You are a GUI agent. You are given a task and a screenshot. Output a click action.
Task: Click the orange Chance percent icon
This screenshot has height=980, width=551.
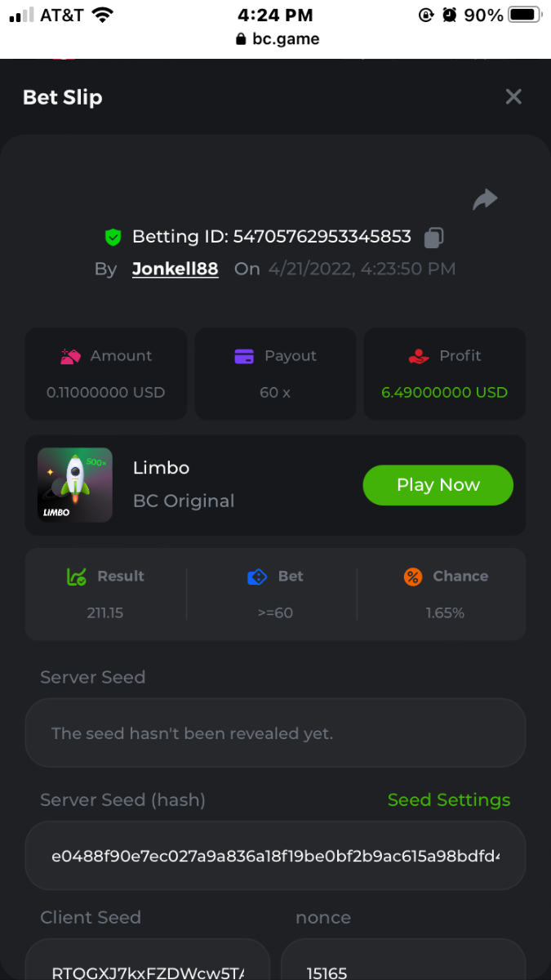(413, 577)
